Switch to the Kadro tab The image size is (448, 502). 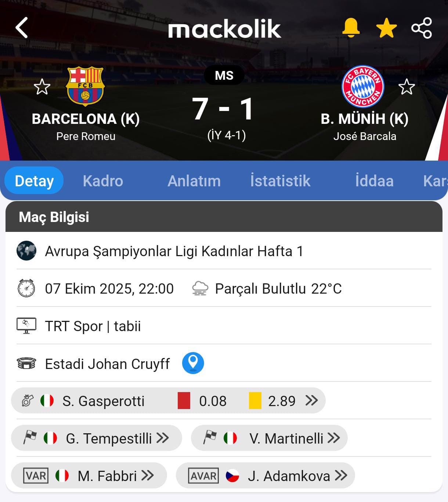pyautogui.click(x=103, y=181)
